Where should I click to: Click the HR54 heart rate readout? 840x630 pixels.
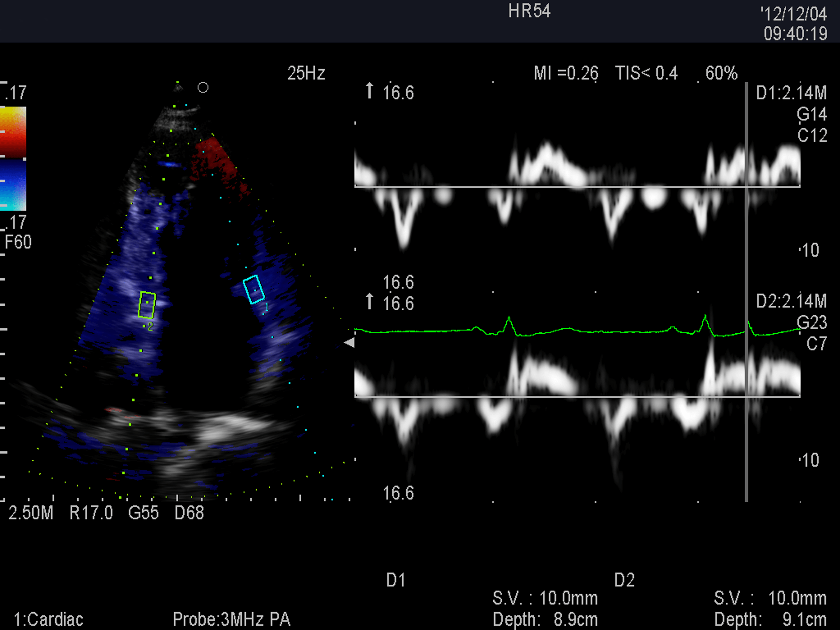click(x=529, y=11)
